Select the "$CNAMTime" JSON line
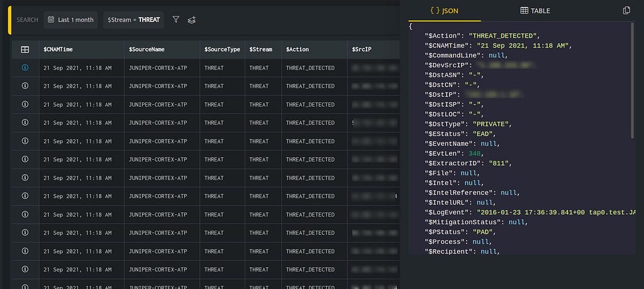Screen dimensions: 644x289 point(498,46)
